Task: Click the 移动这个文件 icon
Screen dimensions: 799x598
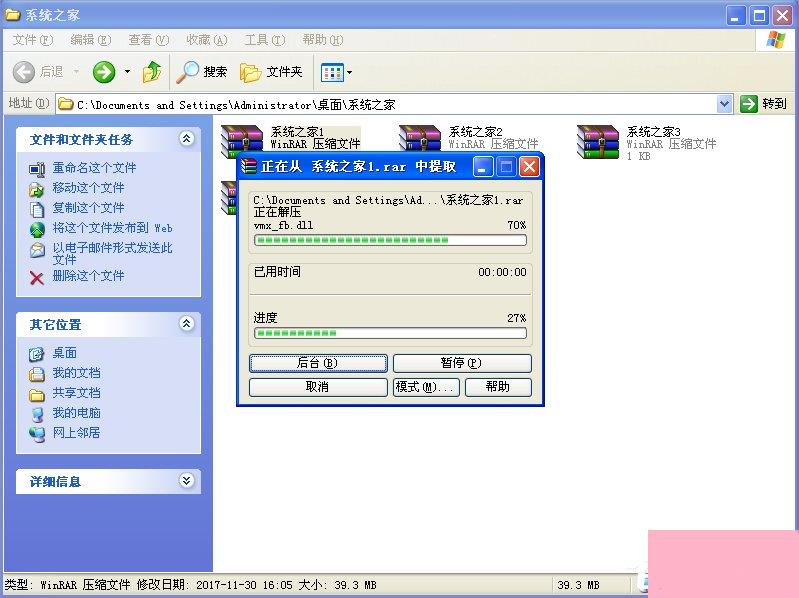Action: (x=37, y=189)
